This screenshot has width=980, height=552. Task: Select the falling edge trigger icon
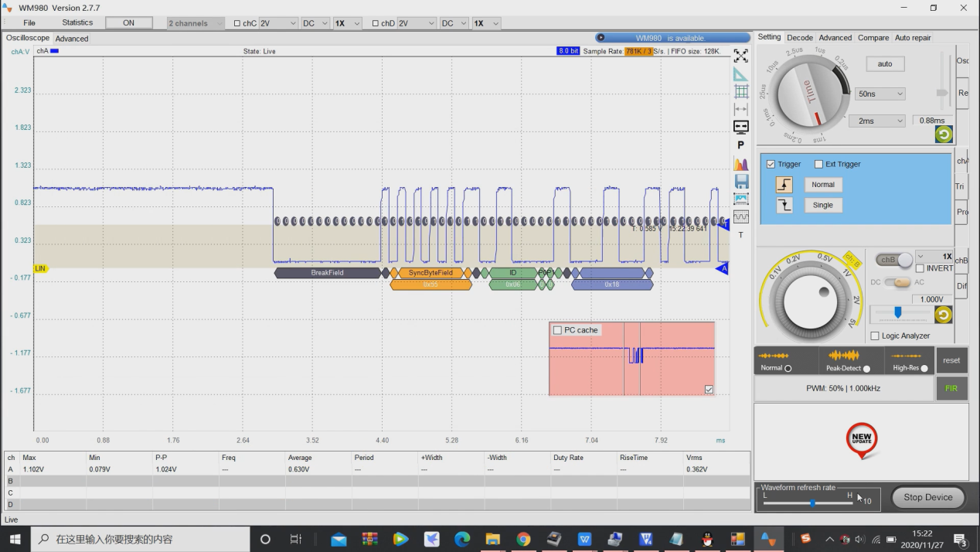pyautogui.click(x=784, y=205)
